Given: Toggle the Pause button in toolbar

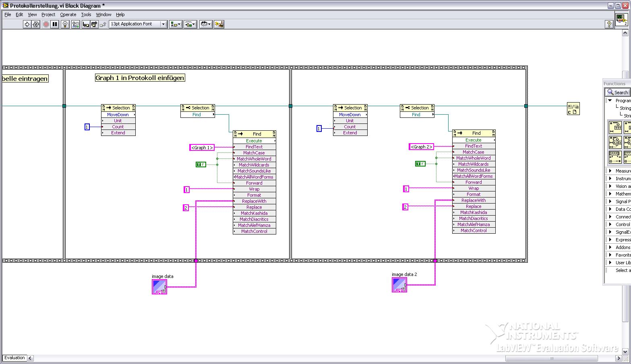Looking at the screenshot, I should [55, 24].
